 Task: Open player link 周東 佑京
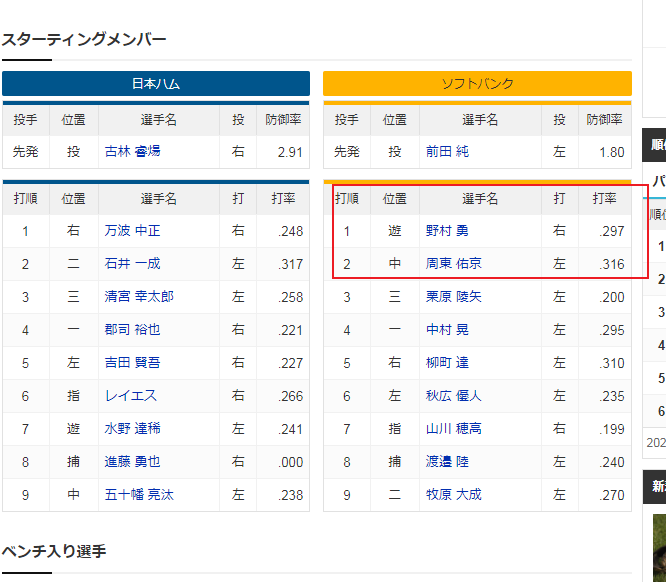click(x=454, y=264)
